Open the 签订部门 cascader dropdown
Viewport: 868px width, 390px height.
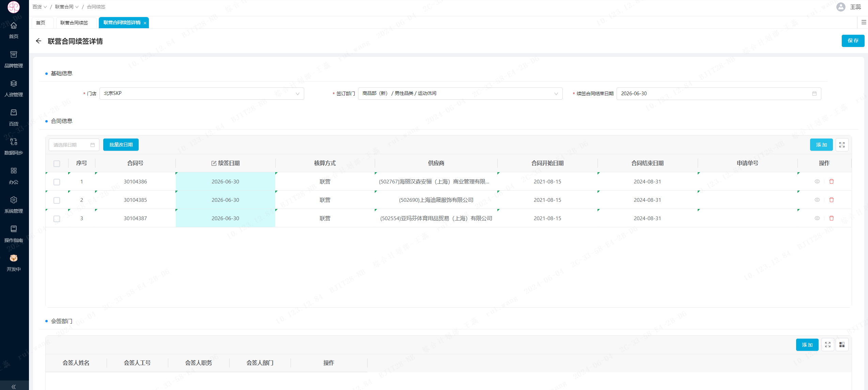[460, 94]
